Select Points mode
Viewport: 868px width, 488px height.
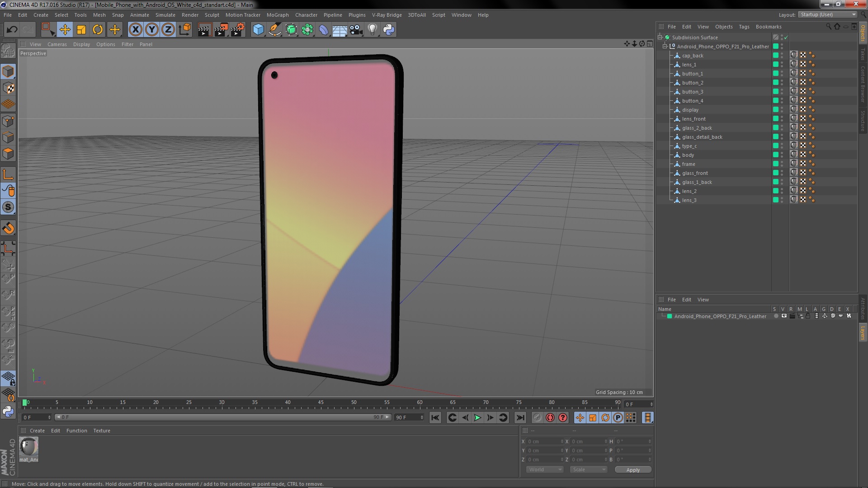tap(8, 121)
